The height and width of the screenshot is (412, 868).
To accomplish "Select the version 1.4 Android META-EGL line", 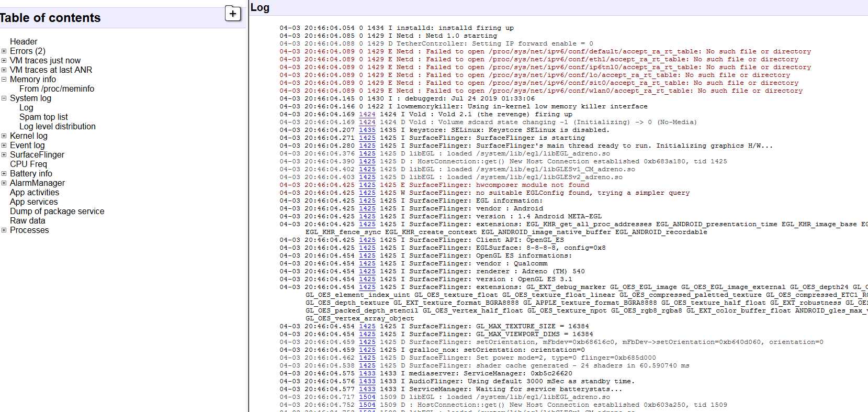I will point(441,216).
